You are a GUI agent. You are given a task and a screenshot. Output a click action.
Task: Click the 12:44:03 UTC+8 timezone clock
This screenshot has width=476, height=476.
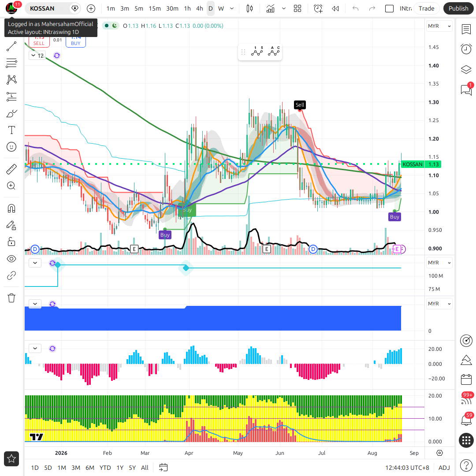(x=407, y=468)
